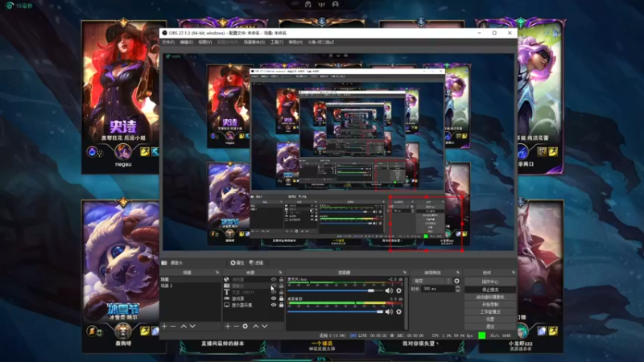Open the 工具(T) menu
Image resolution: width=644 pixels, height=362 pixels.
pyautogui.click(x=277, y=43)
